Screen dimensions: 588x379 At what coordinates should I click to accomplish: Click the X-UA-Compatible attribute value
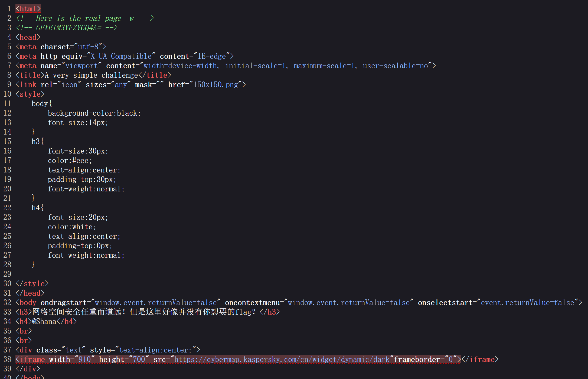point(121,56)
